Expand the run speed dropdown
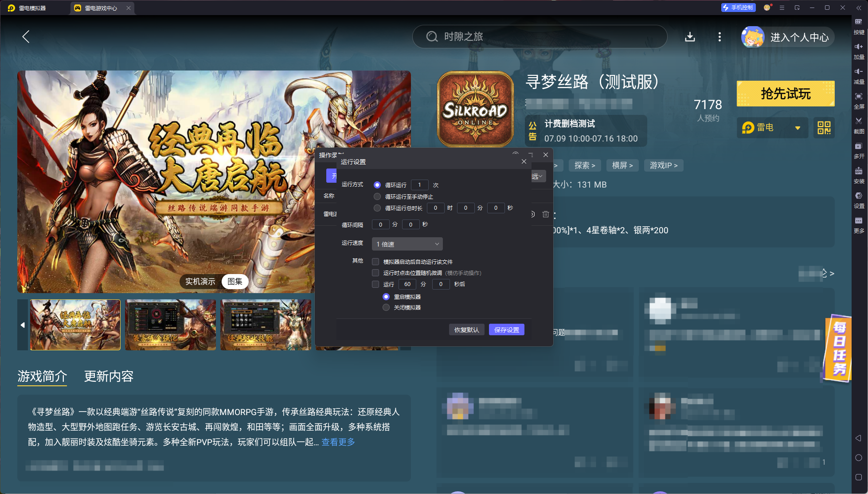 coord(407,244)
